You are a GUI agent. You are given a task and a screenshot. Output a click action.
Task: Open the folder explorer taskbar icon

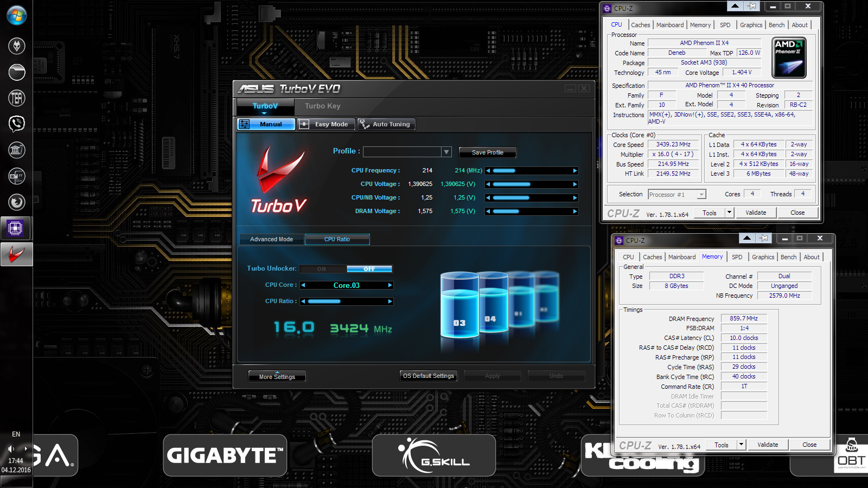pos(17,72)
